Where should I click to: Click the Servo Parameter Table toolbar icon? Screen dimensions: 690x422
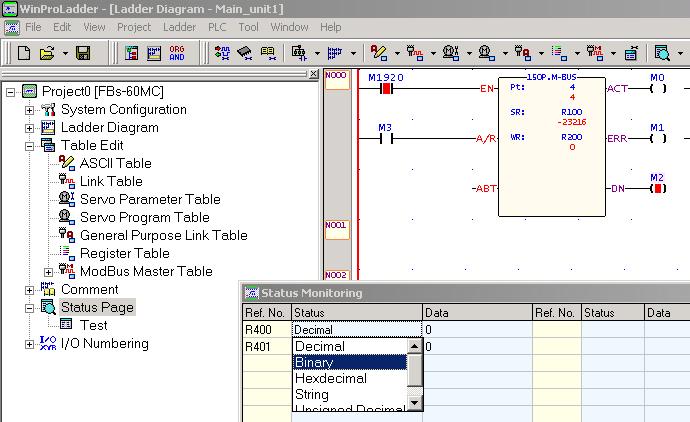pyautogui.click(x=451, y=53)
